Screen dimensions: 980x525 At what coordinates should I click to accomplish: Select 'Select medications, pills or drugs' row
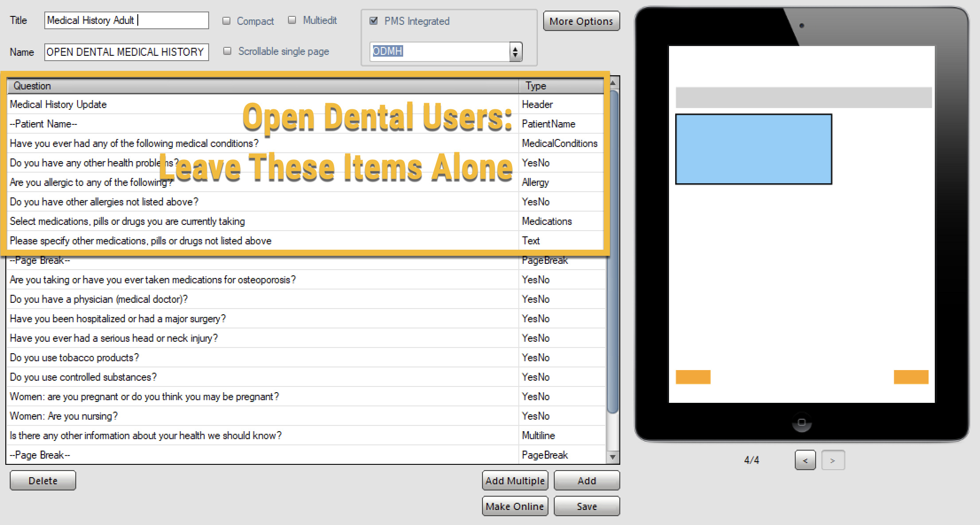(306, 221)
